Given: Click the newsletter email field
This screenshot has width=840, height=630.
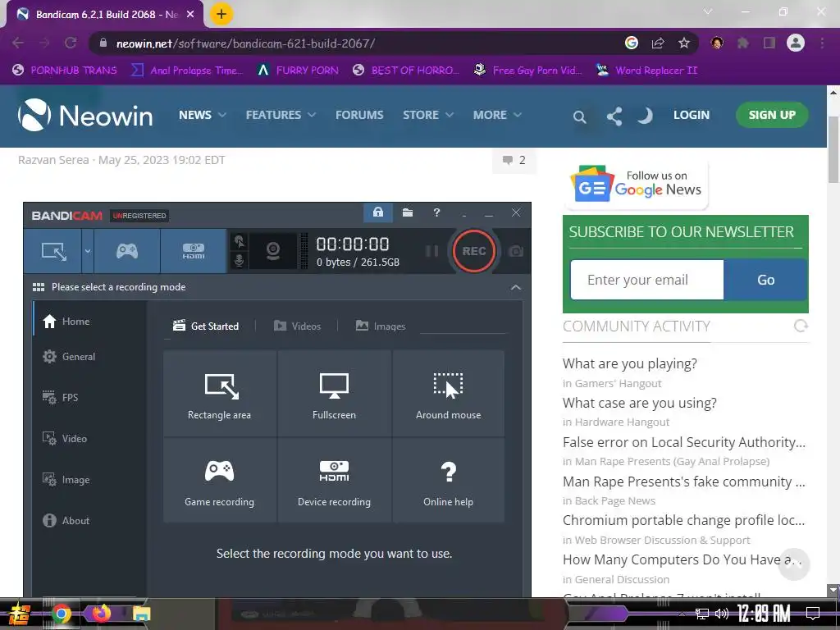Looking at the screenshot, I should pos(647,280).
